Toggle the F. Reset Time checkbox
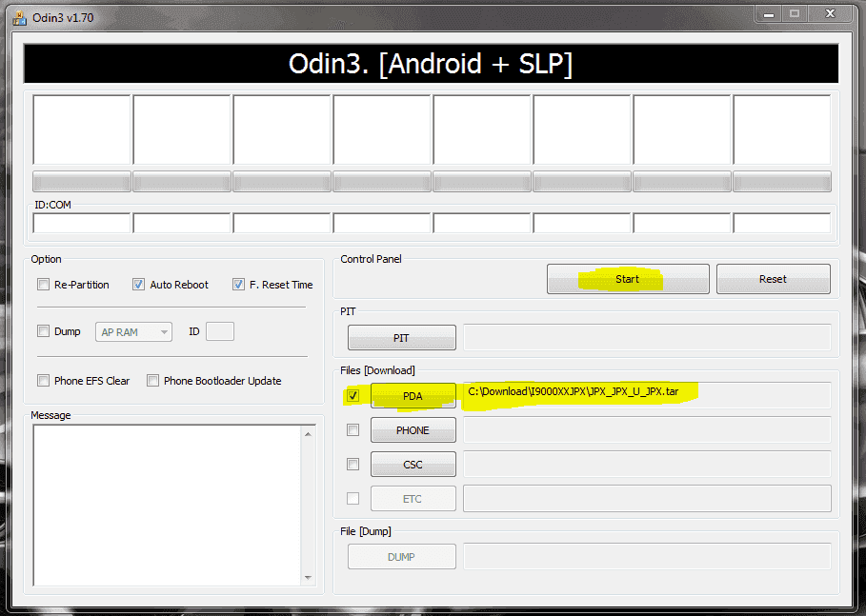This screenshot has width=866, height=616. tap(238, 285)
